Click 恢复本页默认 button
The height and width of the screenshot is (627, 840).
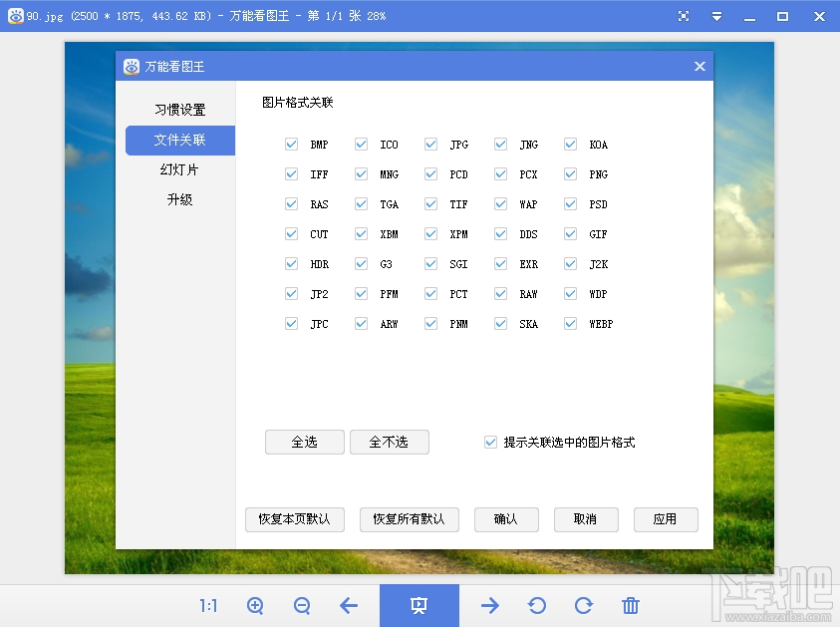click(x=295, y=519)
